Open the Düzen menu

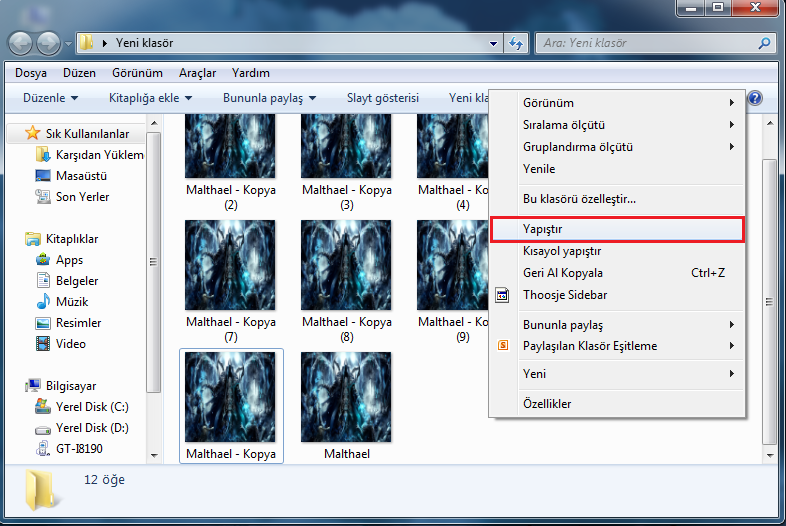coord(79,73)
